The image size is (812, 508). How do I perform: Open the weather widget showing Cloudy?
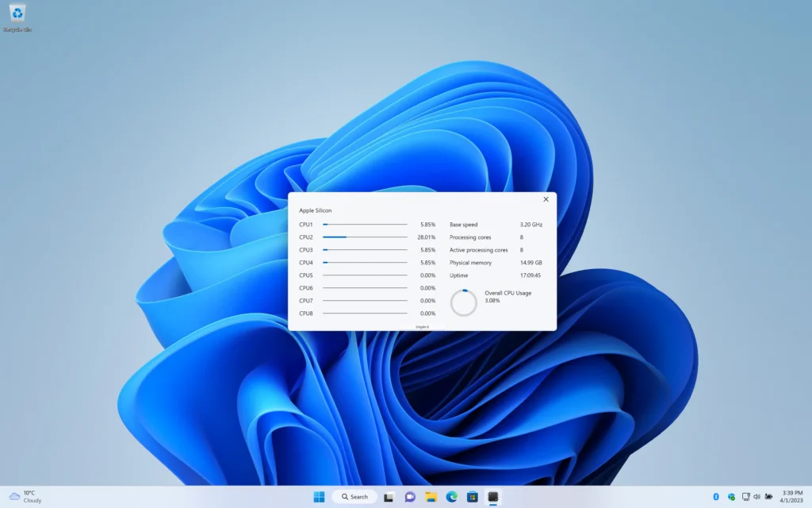coord(25,497)
